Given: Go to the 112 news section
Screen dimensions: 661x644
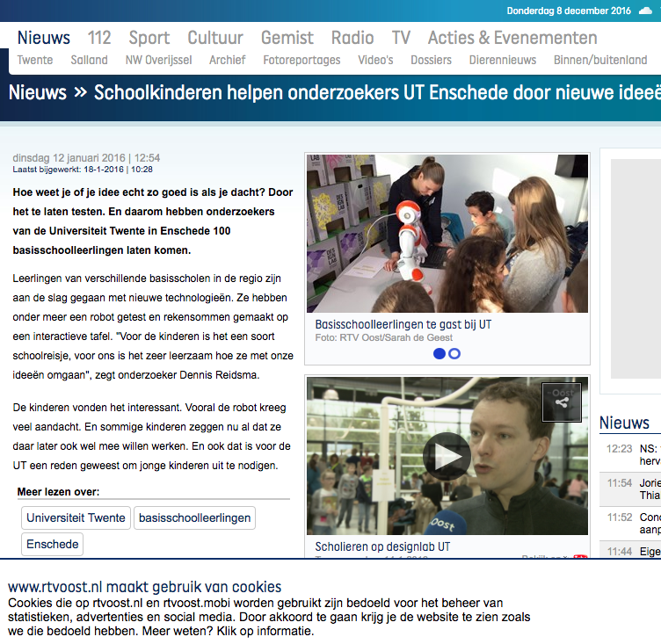Looking at the screenshot, I should [x=99, y=38].
